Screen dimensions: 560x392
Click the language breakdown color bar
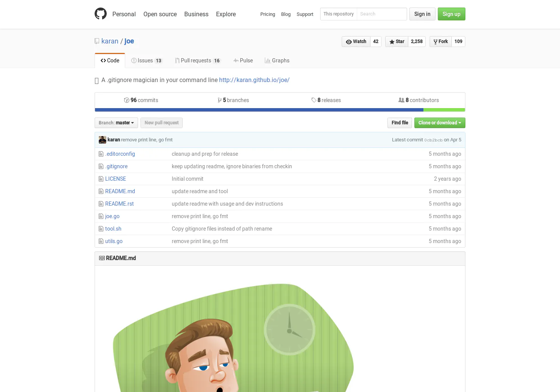tap(280, 110)
